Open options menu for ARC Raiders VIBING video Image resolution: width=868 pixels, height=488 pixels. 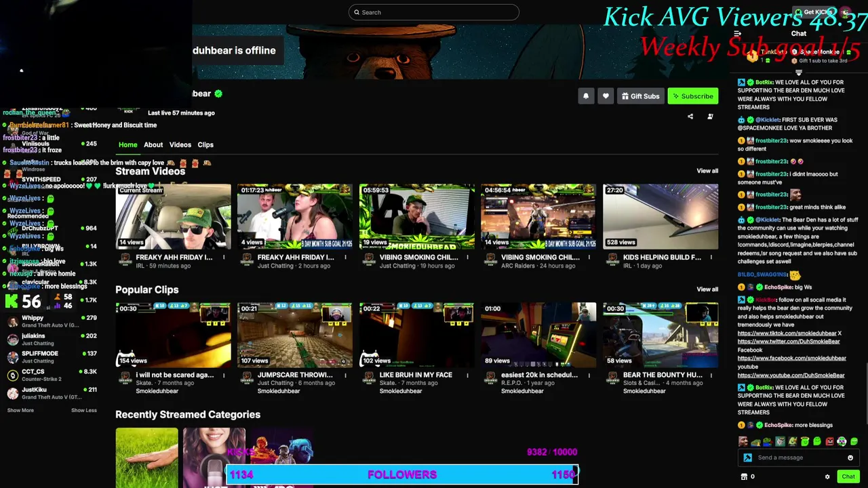pos(589,258)
